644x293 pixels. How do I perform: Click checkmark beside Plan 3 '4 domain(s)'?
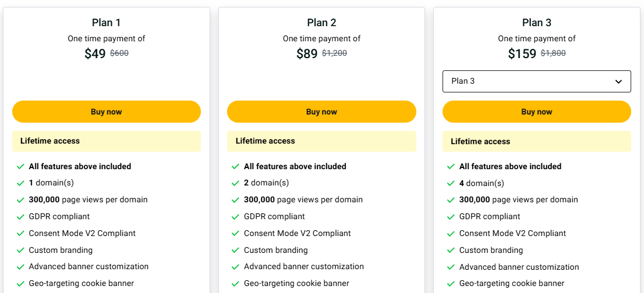coord(451,183)
